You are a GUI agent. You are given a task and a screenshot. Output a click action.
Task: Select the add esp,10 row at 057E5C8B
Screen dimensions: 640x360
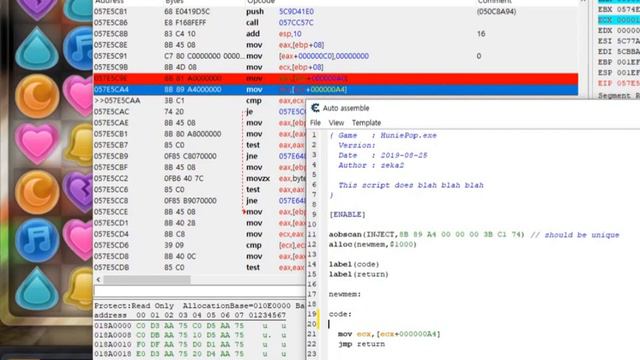coord(336,34)
